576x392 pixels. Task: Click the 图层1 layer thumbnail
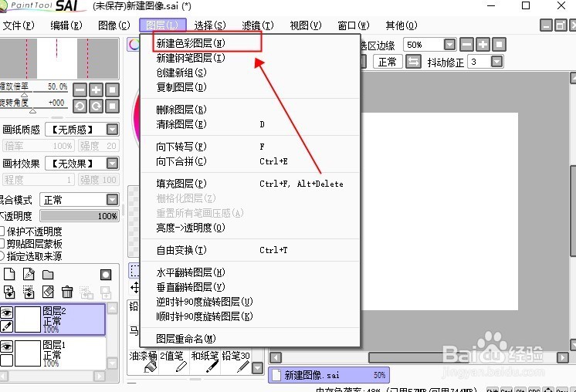coord(28,353)
